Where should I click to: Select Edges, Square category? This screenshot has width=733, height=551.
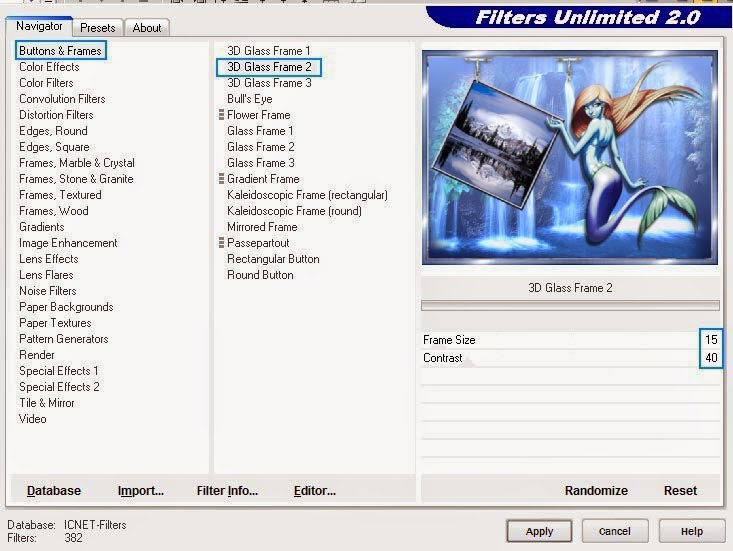[54, 147]
